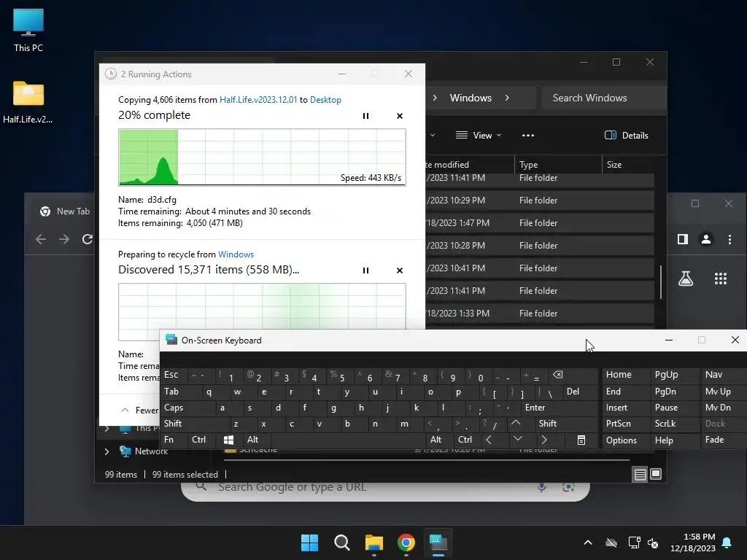This screenshot has height=560, width=747.
Task: Switch to Chrome New Tab tab
Action: [65, 211]
